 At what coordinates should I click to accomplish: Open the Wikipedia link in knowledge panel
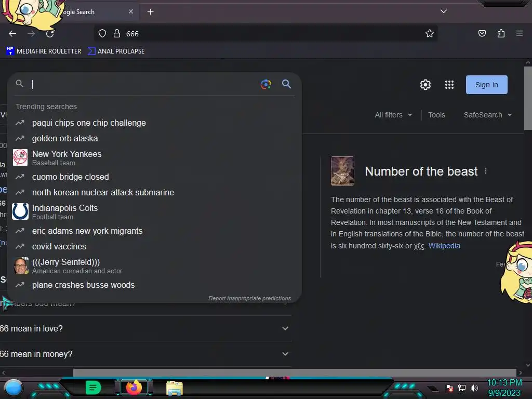coord(444,246)
